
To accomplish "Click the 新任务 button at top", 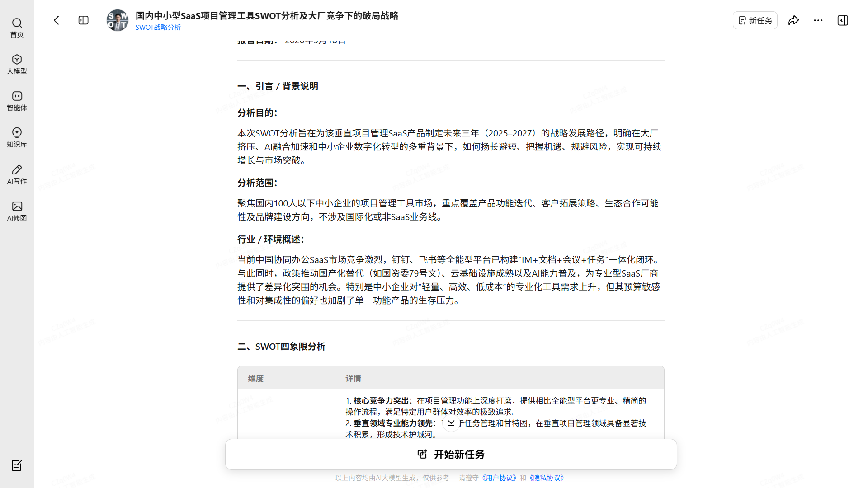I will (x=755, y=20).
